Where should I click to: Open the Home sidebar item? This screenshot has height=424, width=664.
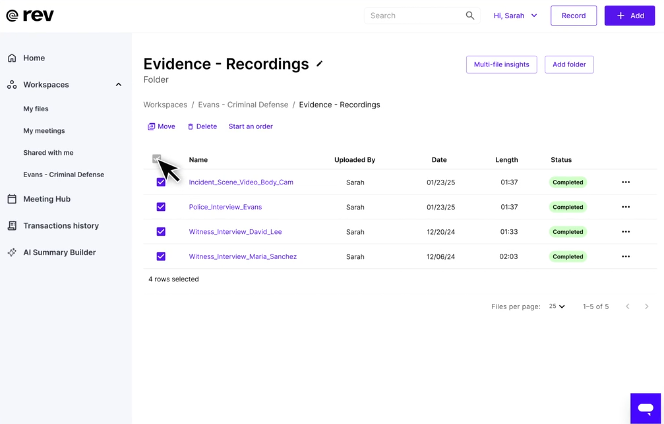[34, 58]
